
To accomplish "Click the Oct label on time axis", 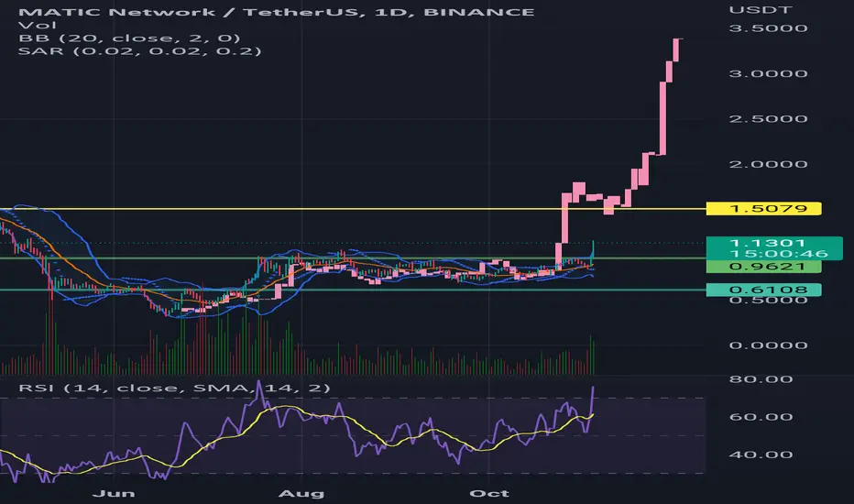I will (x=489, y=494).
